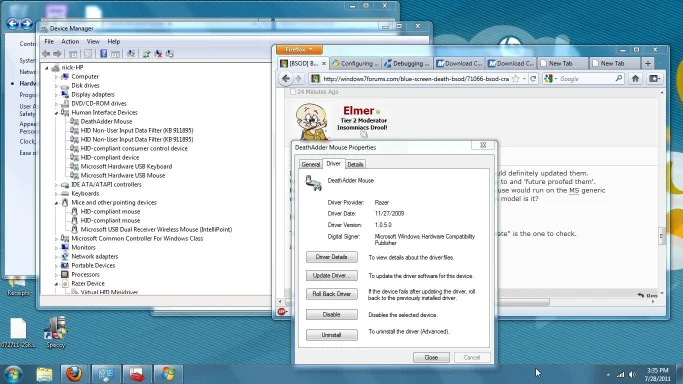
Task: Select the nick-HP root node
Action: [x=72, y=67]
